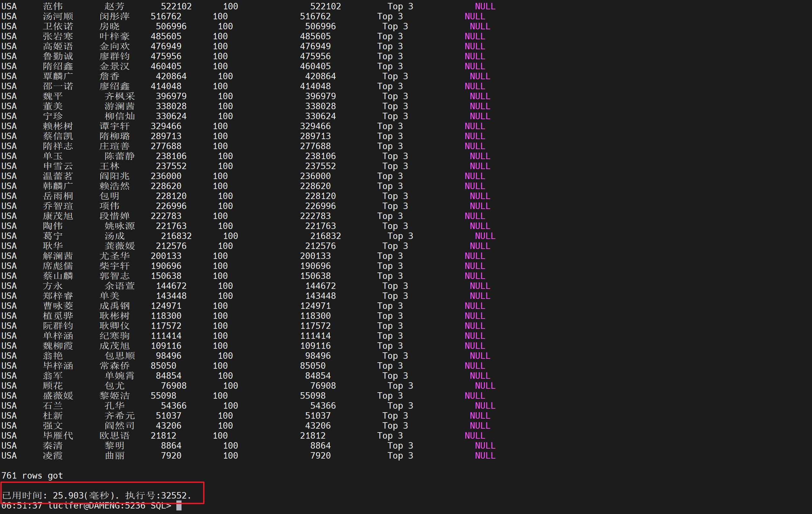Click the elapsed time value 25.903
Viewport: 812px width, 514px height.
coord(68,495)
